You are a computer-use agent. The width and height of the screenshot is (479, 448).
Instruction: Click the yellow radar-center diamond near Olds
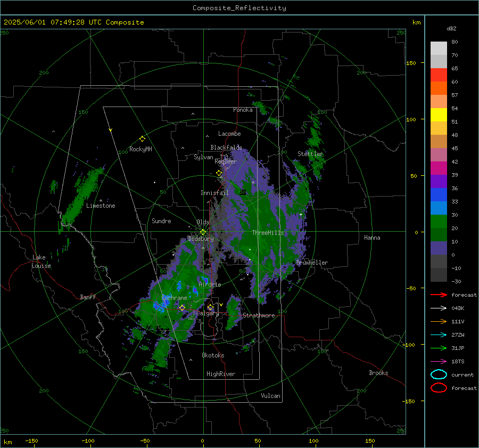203,232
